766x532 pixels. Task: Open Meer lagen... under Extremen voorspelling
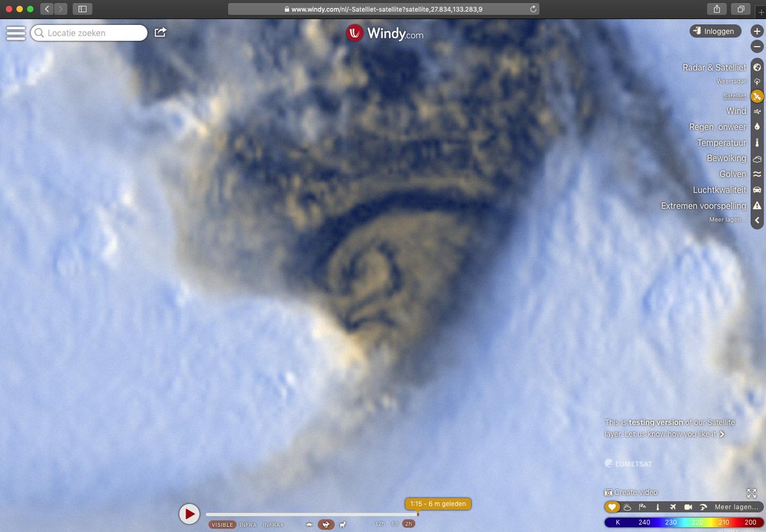(x=728, y=219)
